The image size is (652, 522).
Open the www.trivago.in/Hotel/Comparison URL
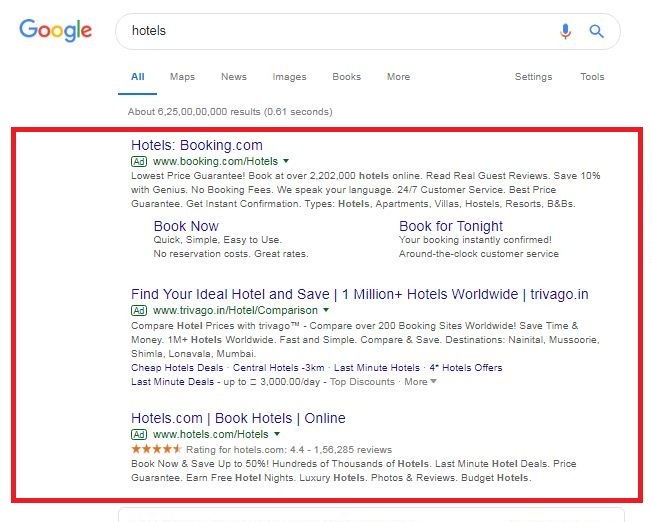[235, 310]
